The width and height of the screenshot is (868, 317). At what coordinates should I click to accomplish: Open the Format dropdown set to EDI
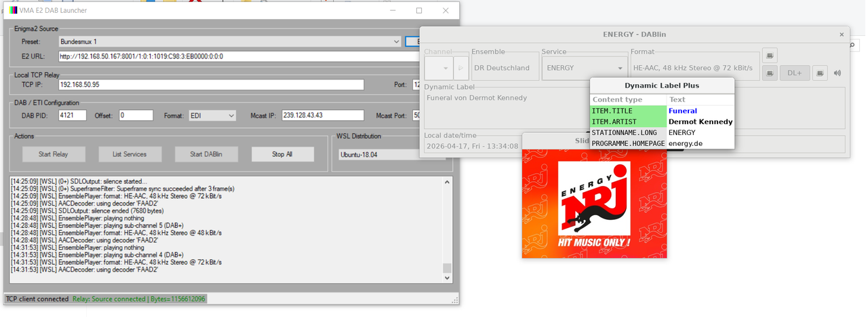point(212,116)
